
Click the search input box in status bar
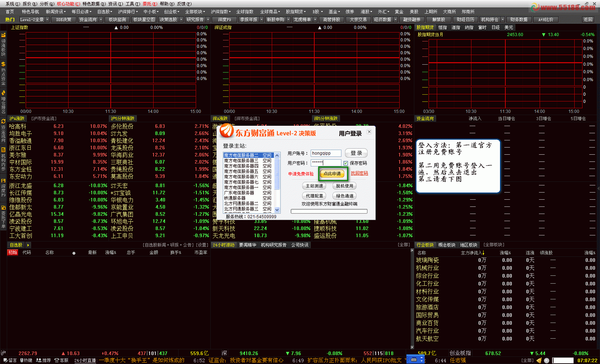pyautogui.click(x=563, y=360)
